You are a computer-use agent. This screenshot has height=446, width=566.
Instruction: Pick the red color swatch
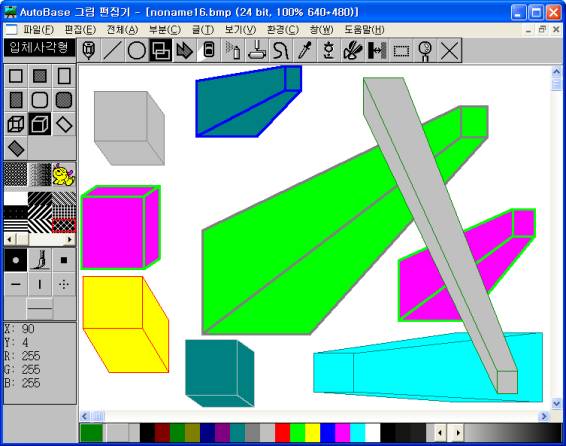tap(283, 432)
